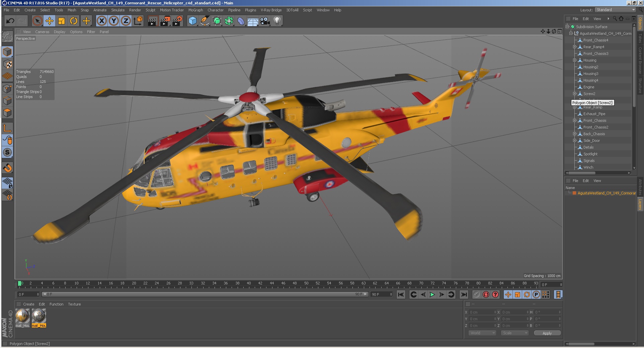Open the World coordinate dropdown
This screenshot has height=348, width=644.
tap(482, 333)
